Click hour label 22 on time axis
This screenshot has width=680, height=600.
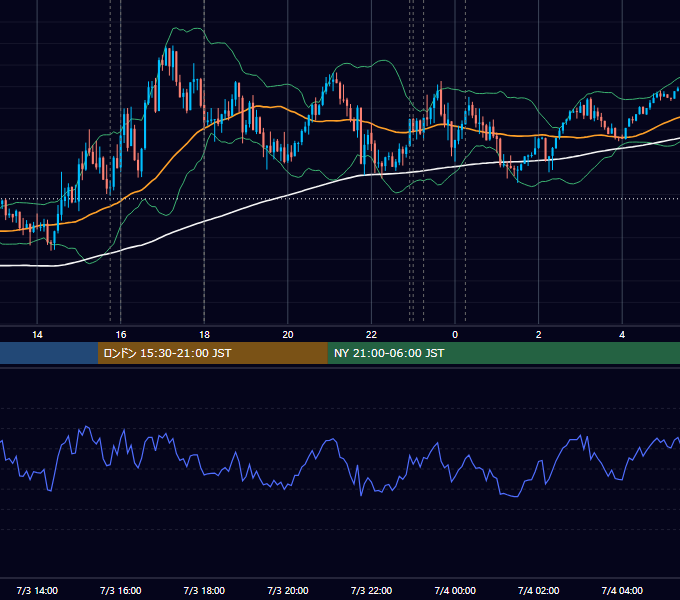pos(371,335)
